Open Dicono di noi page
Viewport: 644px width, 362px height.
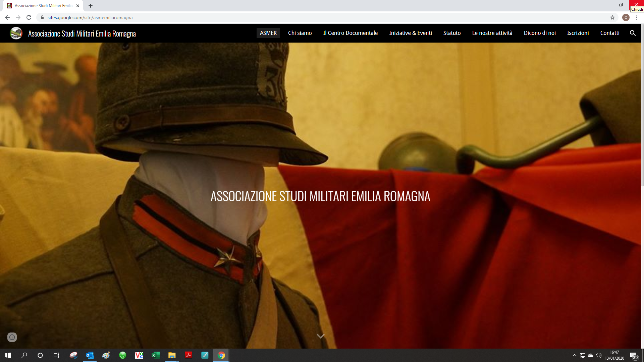tap(540, 33)
